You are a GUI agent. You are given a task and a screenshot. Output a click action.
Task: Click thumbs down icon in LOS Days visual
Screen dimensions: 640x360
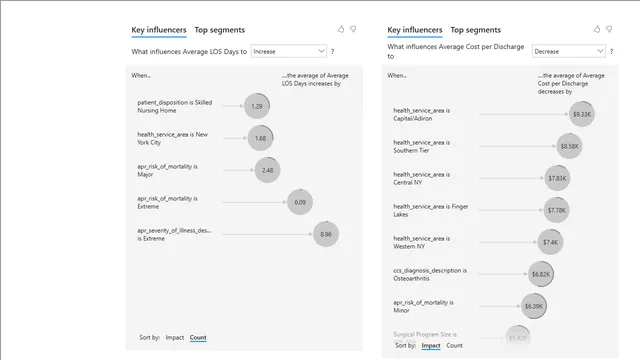(353, 29)
